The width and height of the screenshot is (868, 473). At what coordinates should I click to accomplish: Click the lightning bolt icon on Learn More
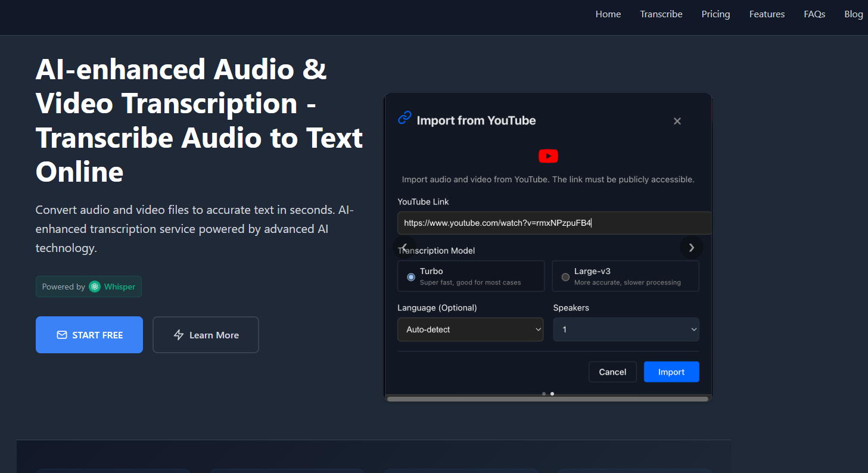point(178,335)
